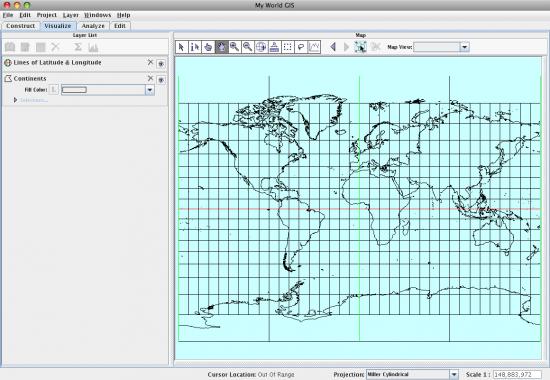
Task: Open the Projection dropdown arrow
Action: click(x=454, y=374)
